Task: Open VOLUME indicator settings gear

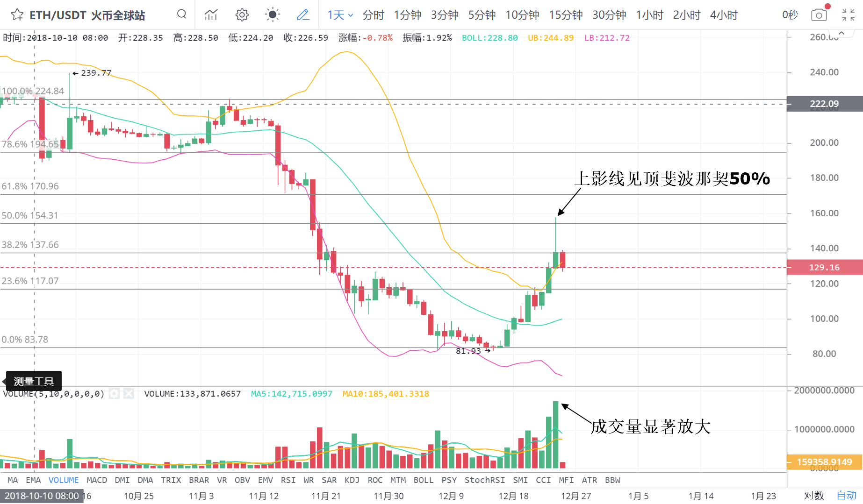Action: pyautogui.click(x=114, y=394)
